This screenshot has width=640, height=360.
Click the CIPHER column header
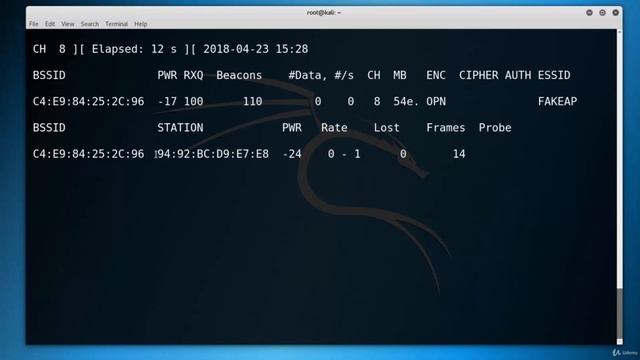coord(478,76)
